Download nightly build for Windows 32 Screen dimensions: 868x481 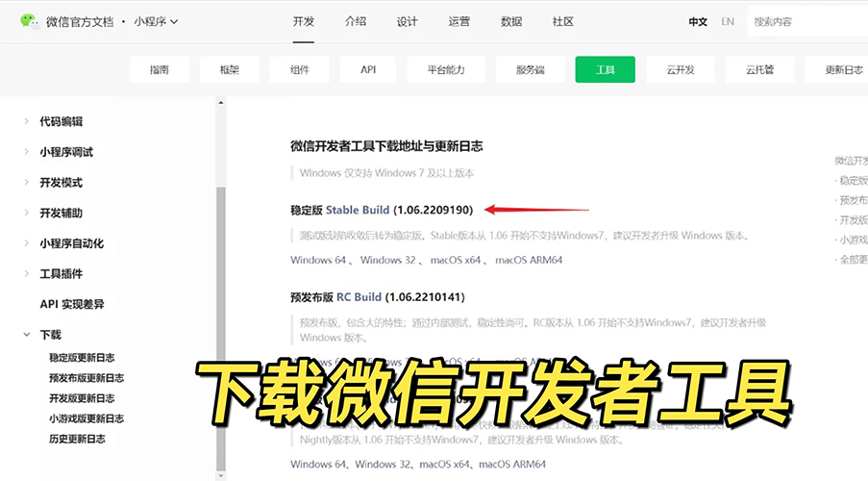point(384,464)
